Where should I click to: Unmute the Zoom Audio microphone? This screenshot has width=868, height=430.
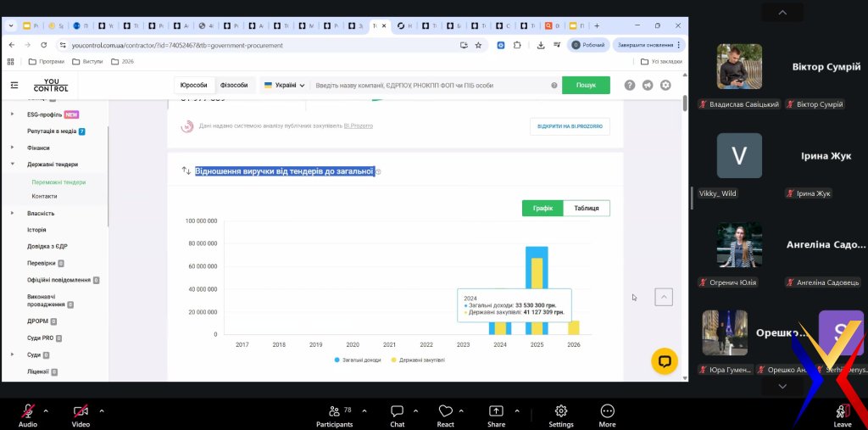27,411
